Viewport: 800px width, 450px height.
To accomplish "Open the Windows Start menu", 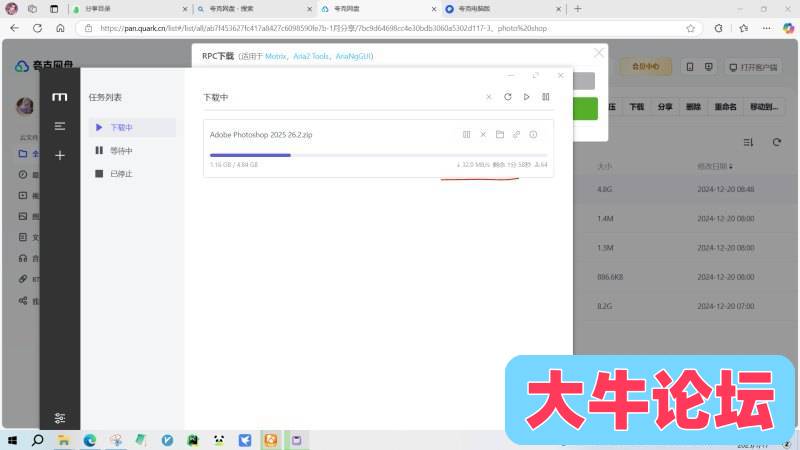I will click(12, 440).
